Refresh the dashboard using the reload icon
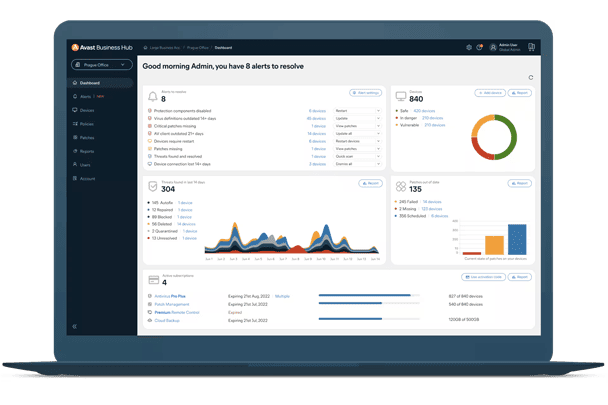The width and height of the screenshot is (608, 405). pyautogui.click(x=531, y=78)
